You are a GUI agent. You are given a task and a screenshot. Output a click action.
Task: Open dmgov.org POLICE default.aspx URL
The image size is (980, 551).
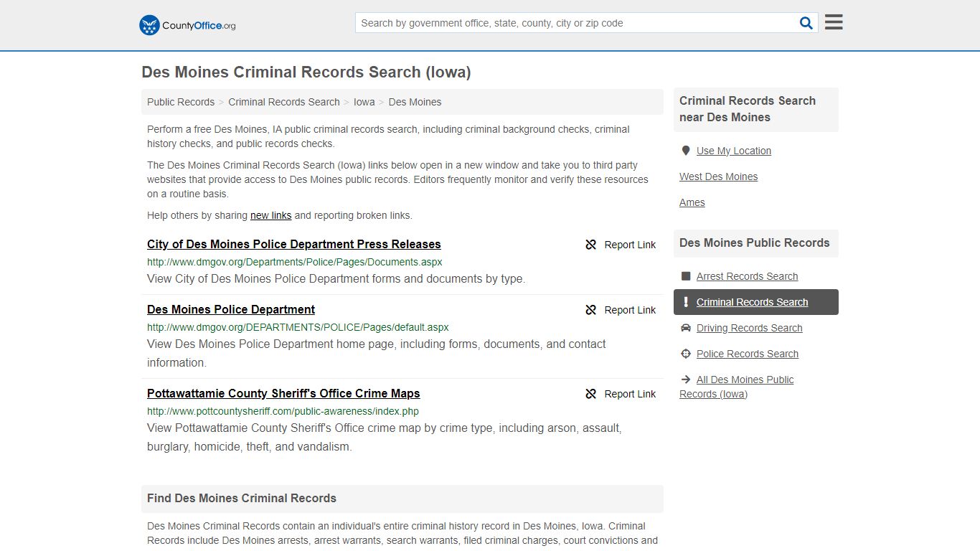[298, 327]
